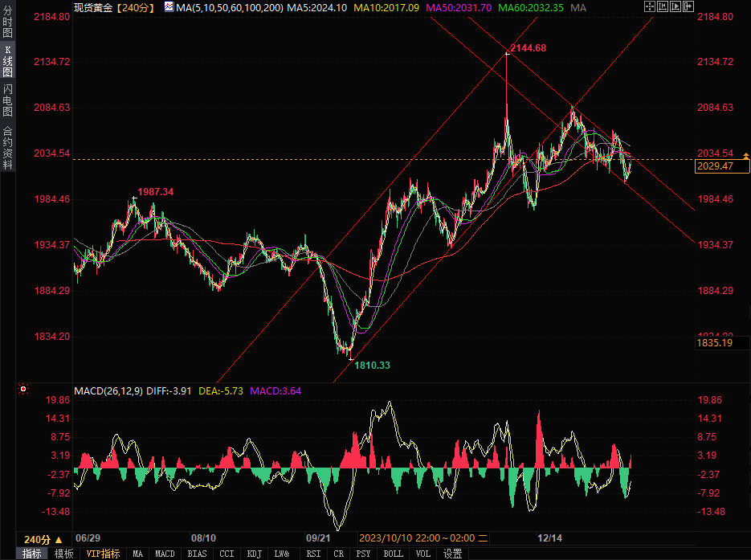The image size is (751, 560).
Task: Apply the BOLL indicator
Action: (393, 554)
